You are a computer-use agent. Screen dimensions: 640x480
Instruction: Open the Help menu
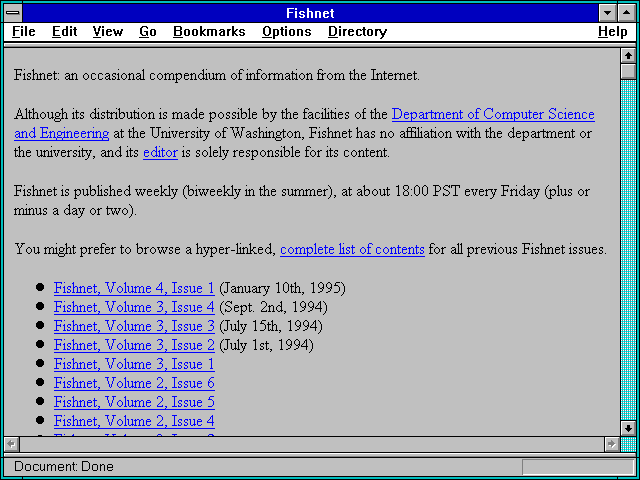613,32
